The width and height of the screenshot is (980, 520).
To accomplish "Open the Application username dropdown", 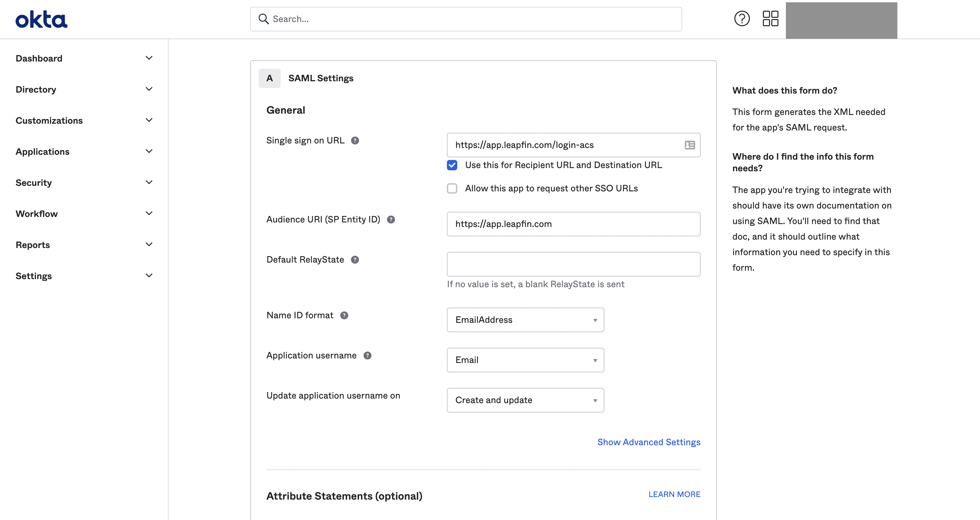I will (525, 360).
